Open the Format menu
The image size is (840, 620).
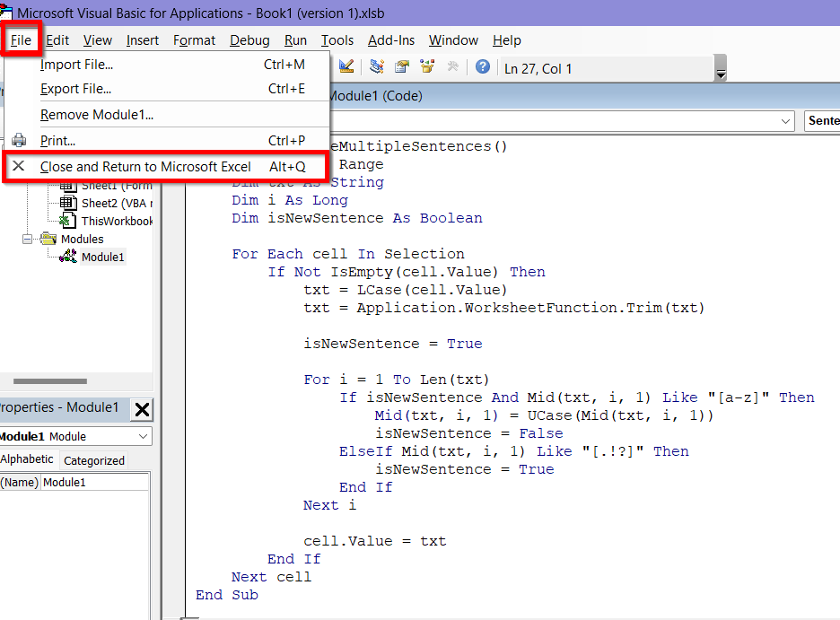(x=194, y=40)
